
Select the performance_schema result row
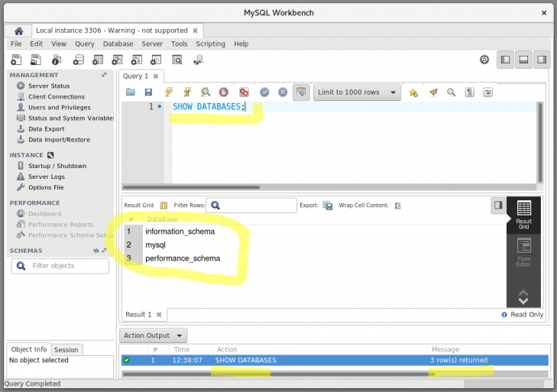pyautogui.click(x=183, y=258)
